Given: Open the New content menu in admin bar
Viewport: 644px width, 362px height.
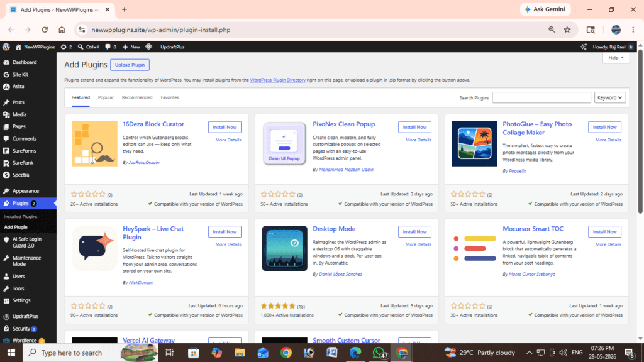Looking at the screenshot, I should (x=131, y=47).
